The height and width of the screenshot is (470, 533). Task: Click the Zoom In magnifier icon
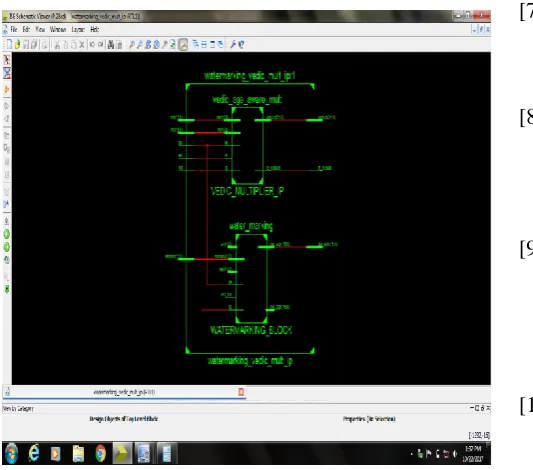click(132, 44)
